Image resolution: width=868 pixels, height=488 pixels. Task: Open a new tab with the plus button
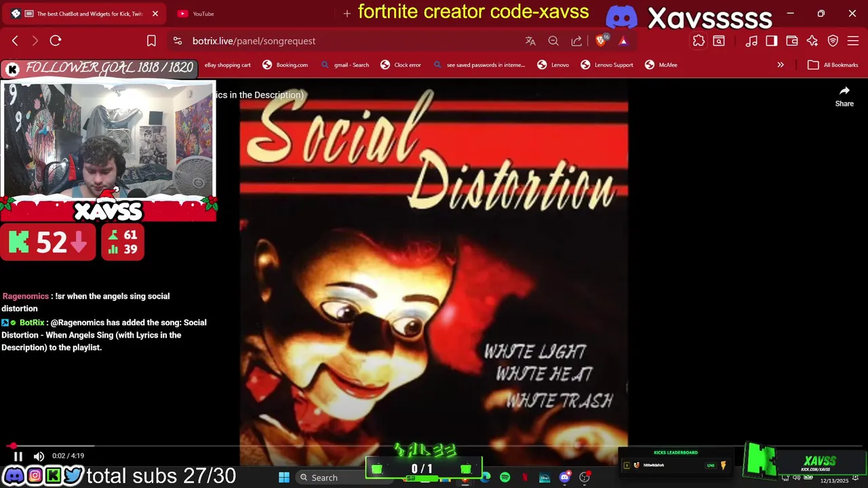coord(347,14)
